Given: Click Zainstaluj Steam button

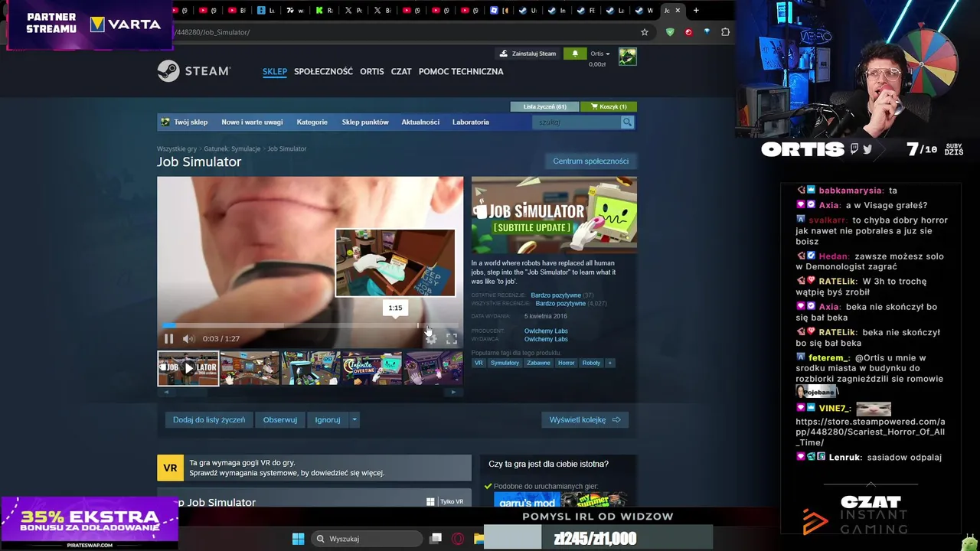Looking at the screenshot, I should point(527,54).
